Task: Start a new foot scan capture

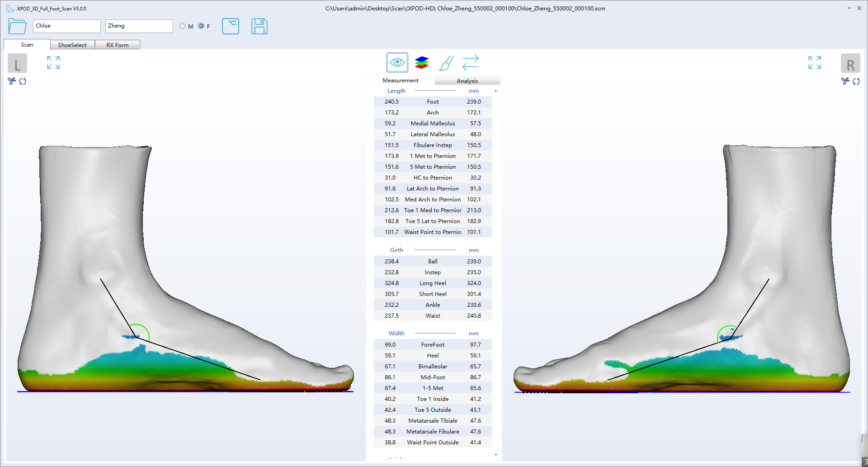Action: (x=231, y=26)
